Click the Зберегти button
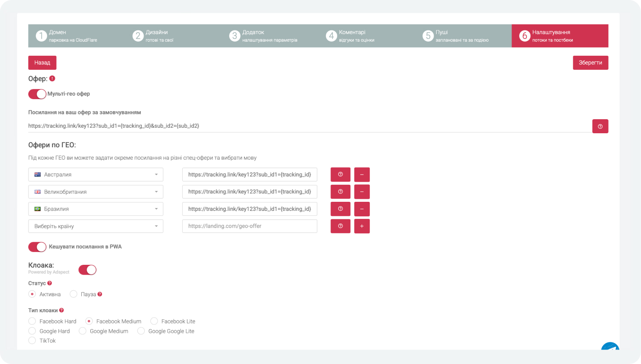641x364 pixels. pyautogui.click(x=590, y=63)
